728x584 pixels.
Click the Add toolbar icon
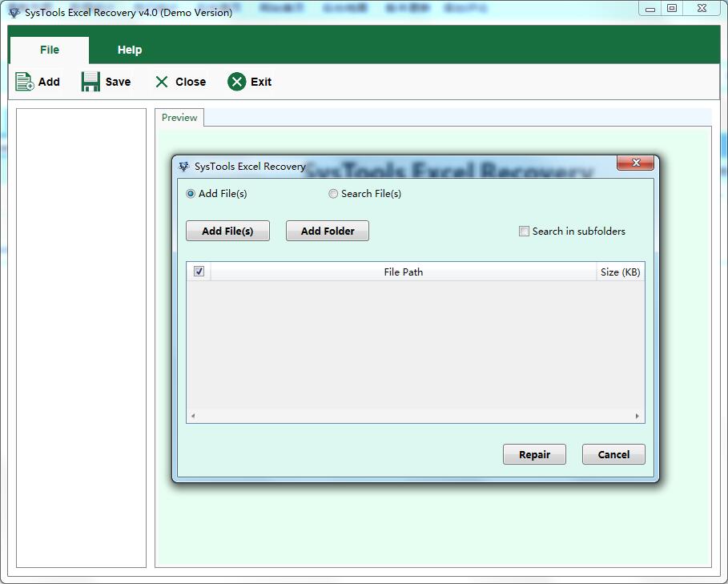tap(25, 81)
